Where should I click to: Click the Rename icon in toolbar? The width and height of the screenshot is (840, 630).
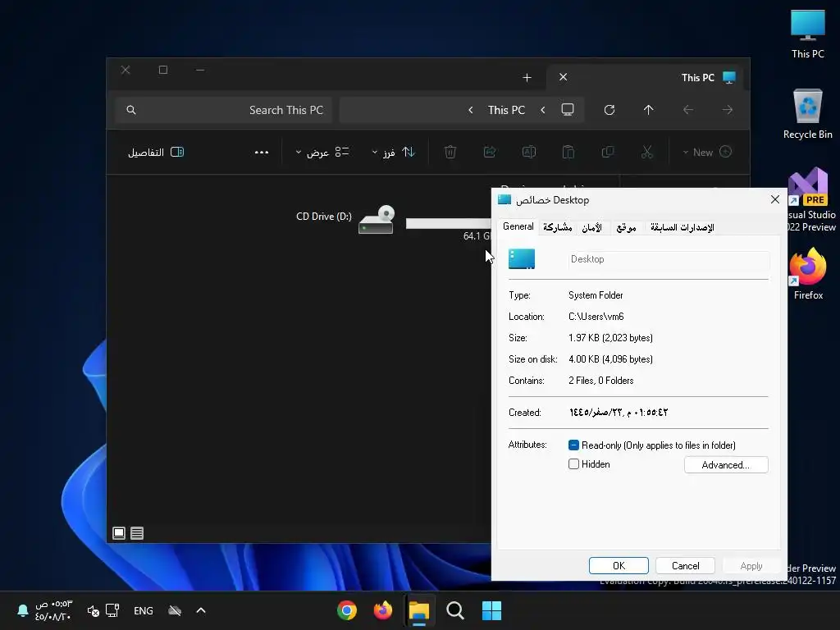click(x=529, y=152)
